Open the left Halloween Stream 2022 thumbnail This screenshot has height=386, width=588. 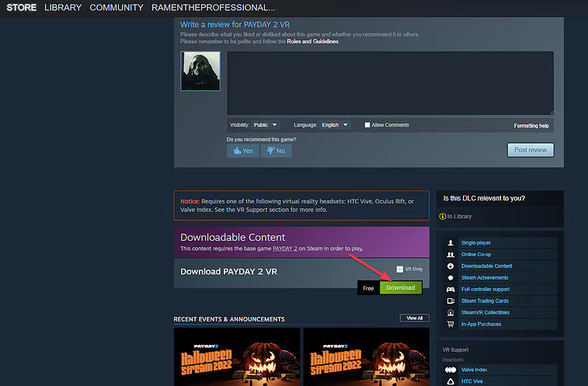click(237, 356)
